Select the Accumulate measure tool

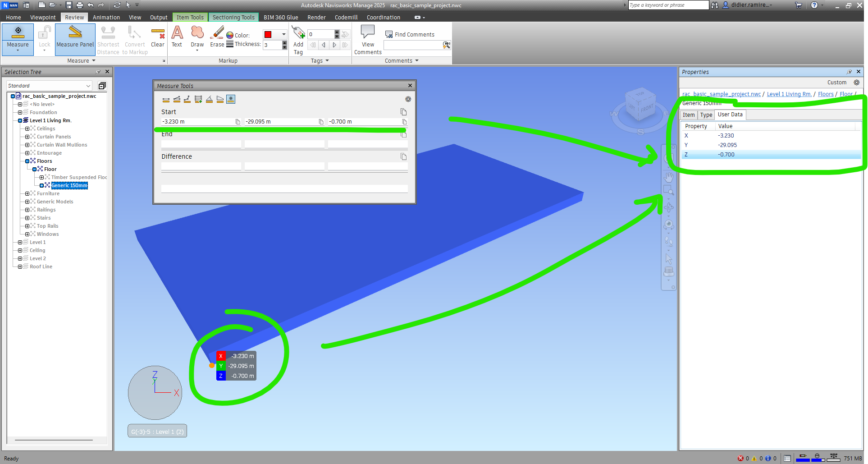pyautogui.click(x=198, y=99)
